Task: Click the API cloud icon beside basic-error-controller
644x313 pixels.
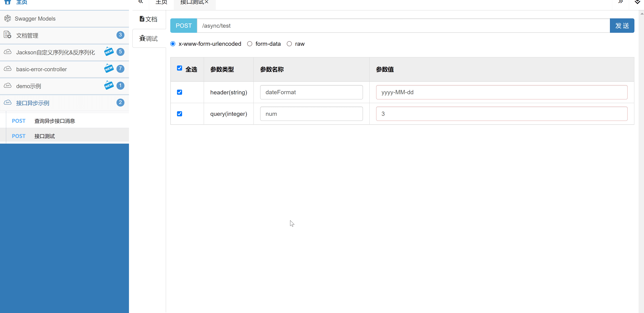Action: point(7,69)
